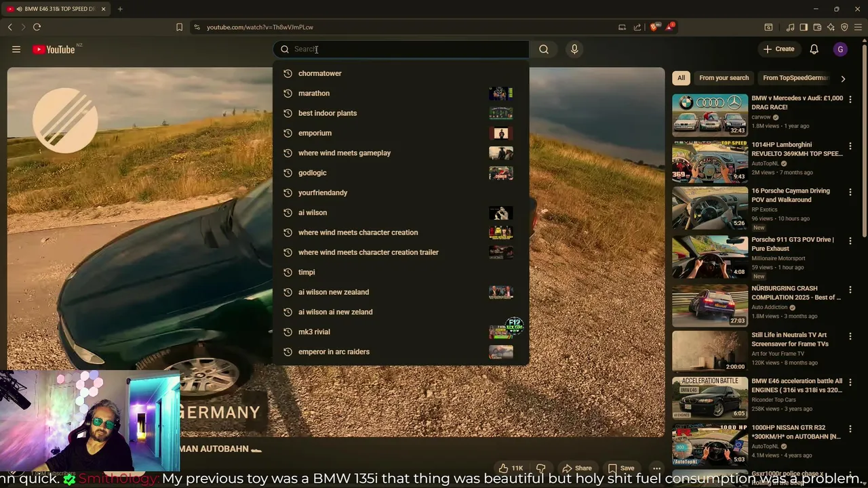The width and height of the screenshot is (868, 488).
Task: Open the Brave Wallet icon
Action: [817, 27]
